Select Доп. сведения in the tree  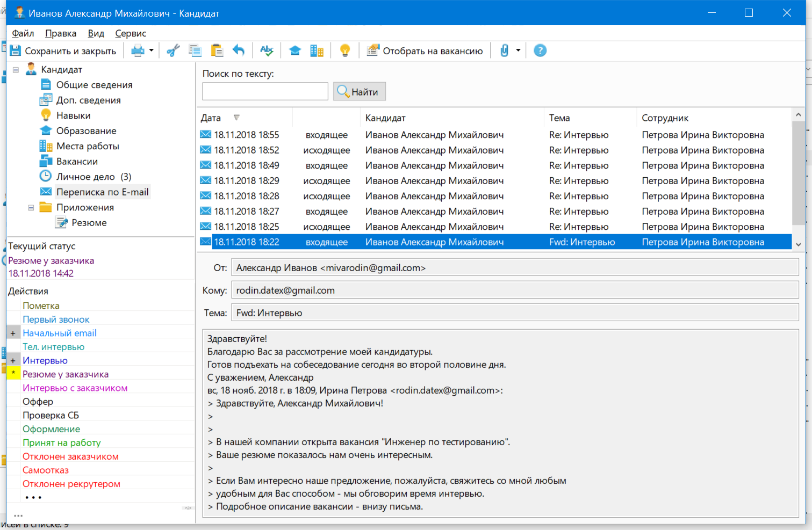89,100
